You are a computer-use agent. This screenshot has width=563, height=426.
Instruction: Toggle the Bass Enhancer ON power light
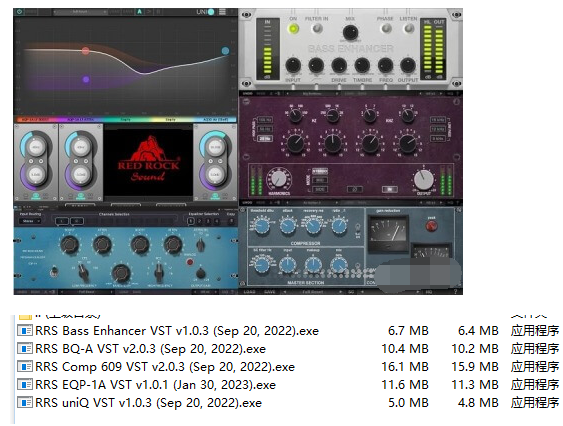(293, 28)
